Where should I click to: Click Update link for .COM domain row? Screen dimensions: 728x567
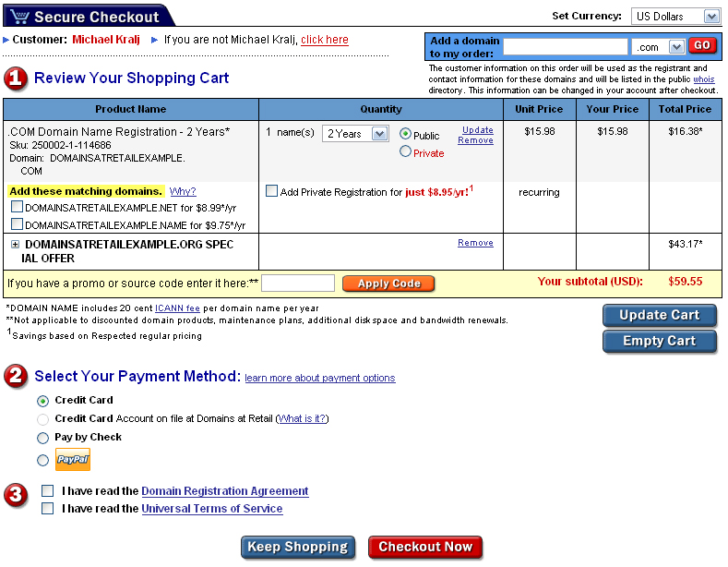[478, 130]
